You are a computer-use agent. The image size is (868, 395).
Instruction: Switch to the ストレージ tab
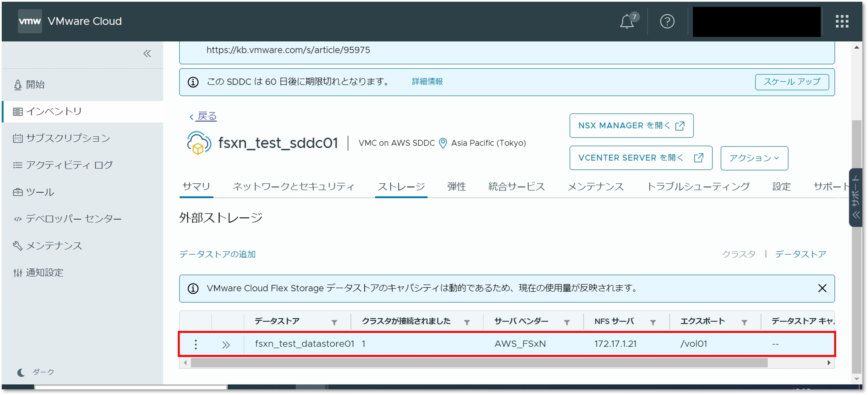(x=401, y=187)
